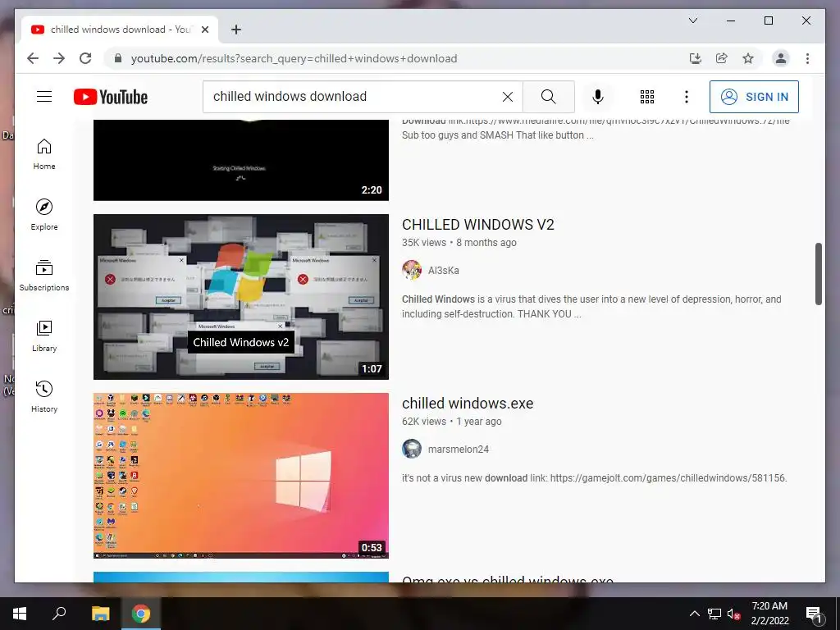The height and width of the screenshot is (630, 840).
Task: Open File Explorer from taskbar
Action: 100,614
